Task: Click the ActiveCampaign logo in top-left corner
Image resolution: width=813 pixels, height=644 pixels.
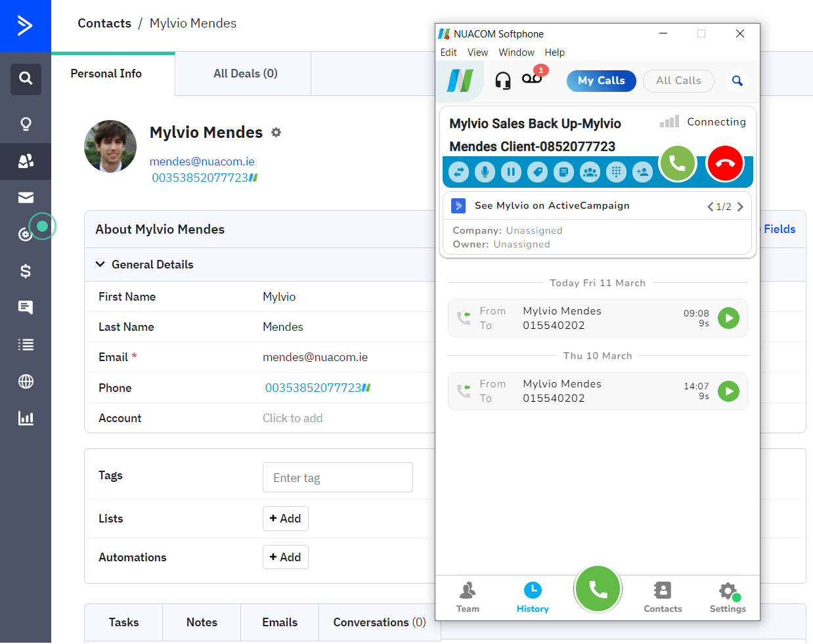Action: [x=25, y=26]
